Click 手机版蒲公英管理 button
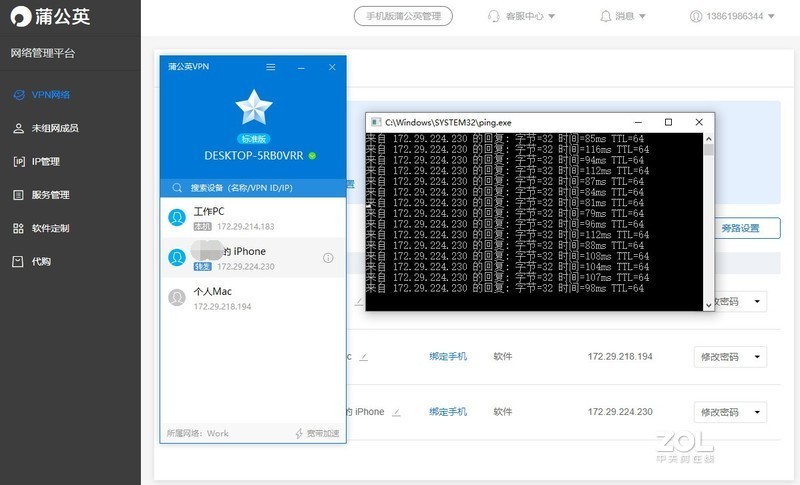The width and height of the screenshot is (800, 485). click(x=403, y=16)
